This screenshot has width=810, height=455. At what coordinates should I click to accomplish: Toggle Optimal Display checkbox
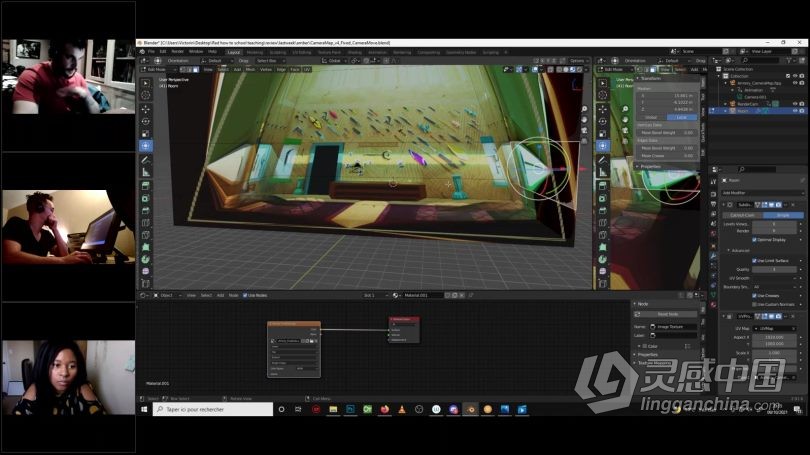(755, 240)
